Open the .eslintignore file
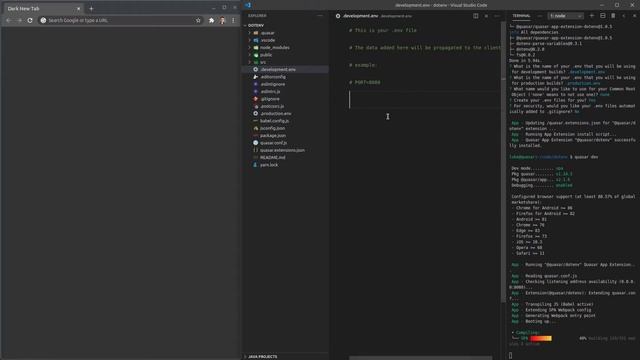The height and width of the screenshot is (360, 640). [x=273, y=84]
